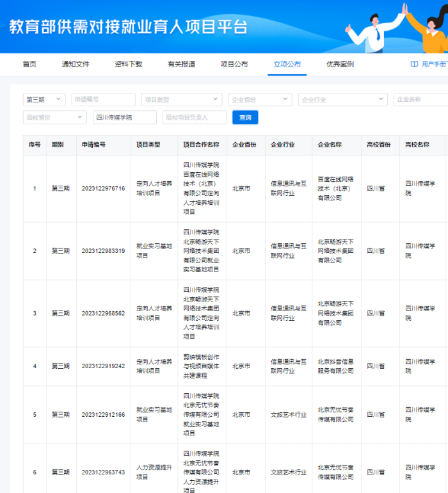Click the 立项公布 tab
Viewport: 448px width, 493px height.
point(287,64)
